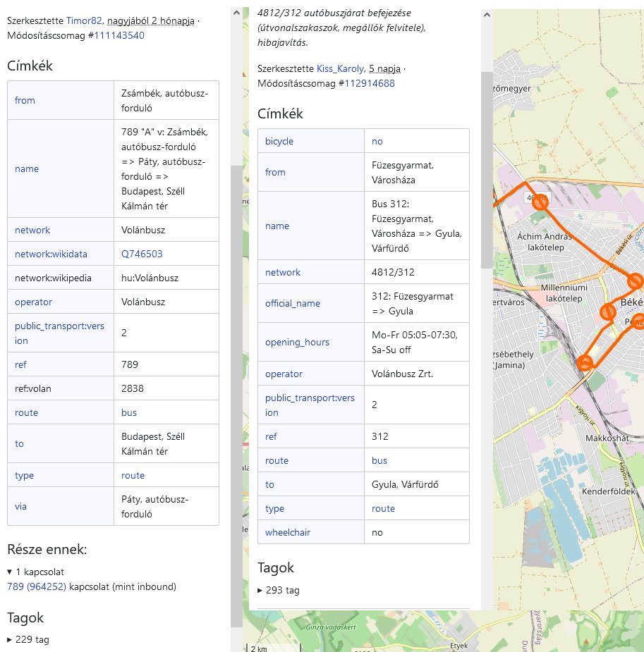Click the 'Makkoshát' map label
This screenshot has height=652, width=644.
point(607,438)
